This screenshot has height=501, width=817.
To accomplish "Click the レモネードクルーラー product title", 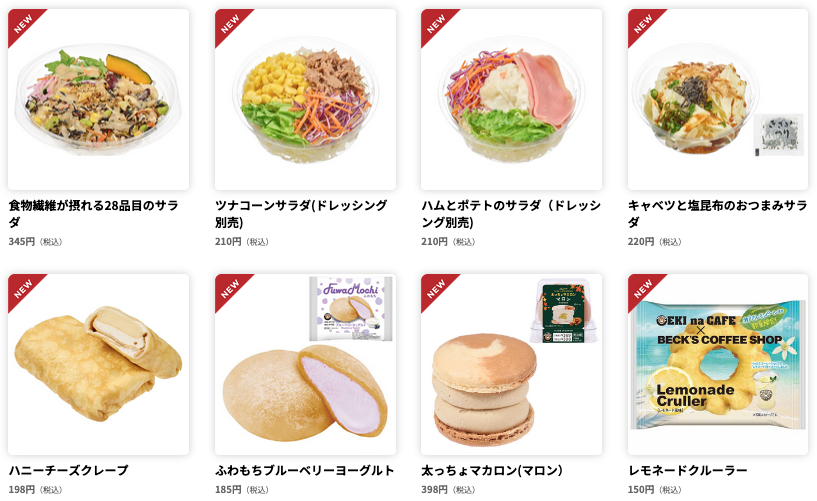I will (x=688, y=470).
